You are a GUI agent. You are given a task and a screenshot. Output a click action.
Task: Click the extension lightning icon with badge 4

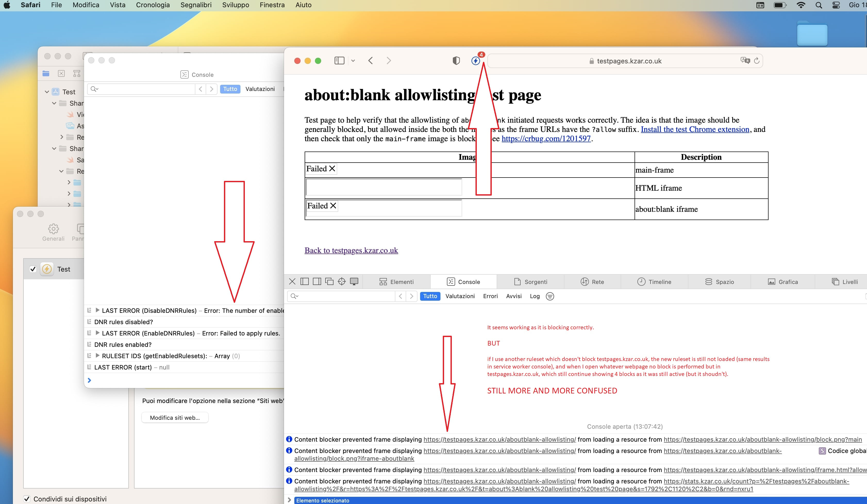(476, 61)
